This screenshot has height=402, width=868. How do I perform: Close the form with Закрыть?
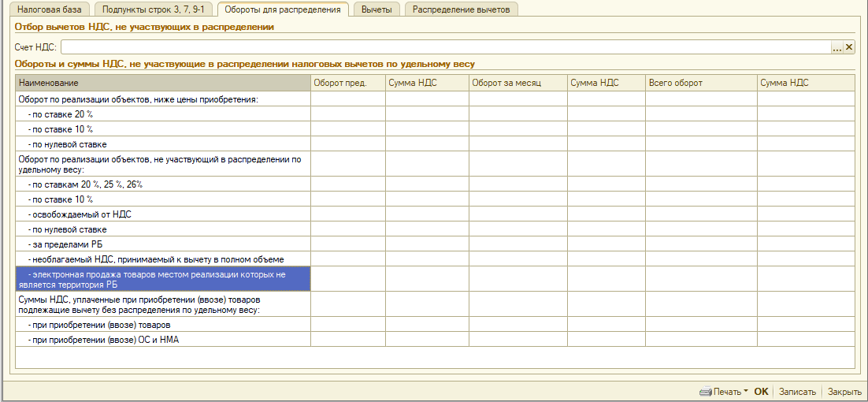844,392
